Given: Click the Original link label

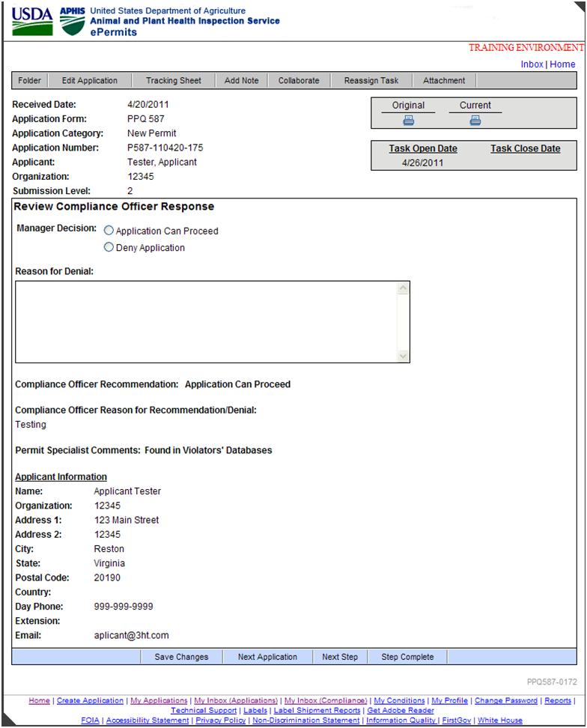Looking at the screenshot, I should pos(408,106).
